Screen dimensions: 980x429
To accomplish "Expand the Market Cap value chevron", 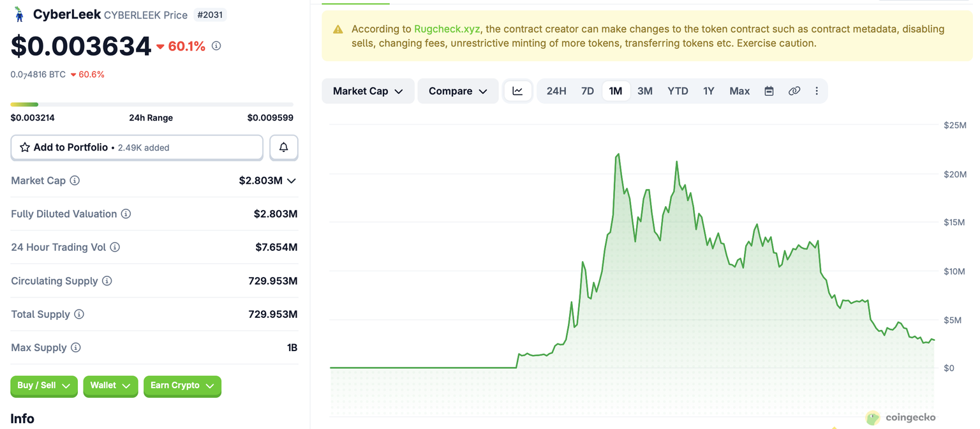I will point(292,181).
